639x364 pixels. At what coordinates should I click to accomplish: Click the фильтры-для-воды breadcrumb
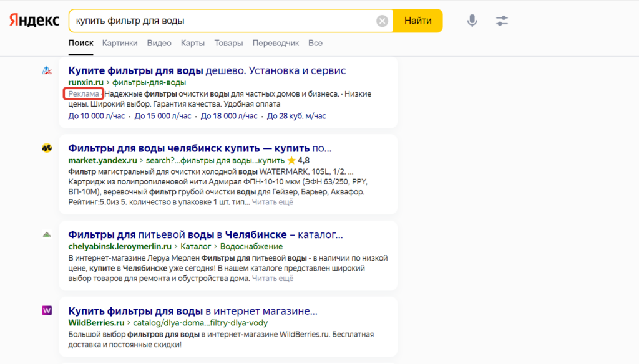149,82
